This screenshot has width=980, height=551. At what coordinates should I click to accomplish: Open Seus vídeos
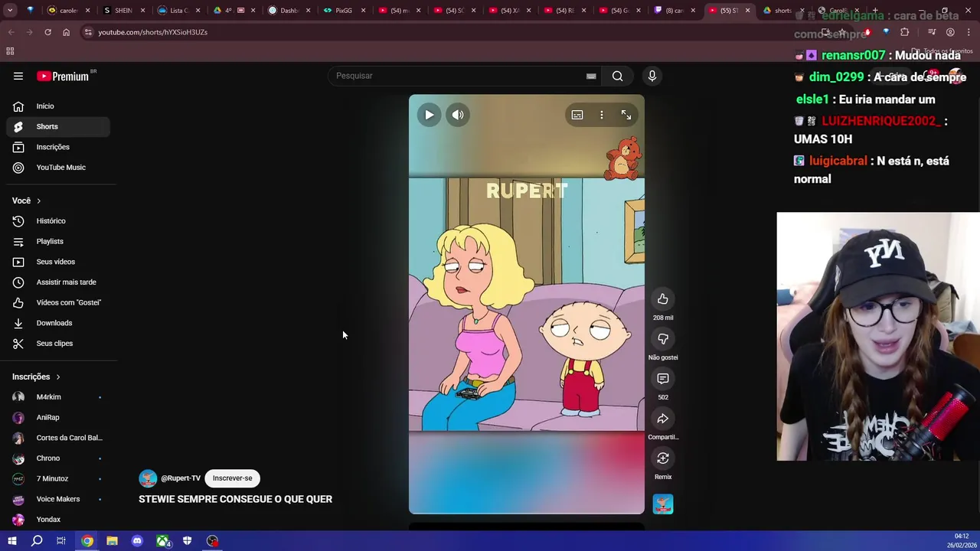[58, 262]
